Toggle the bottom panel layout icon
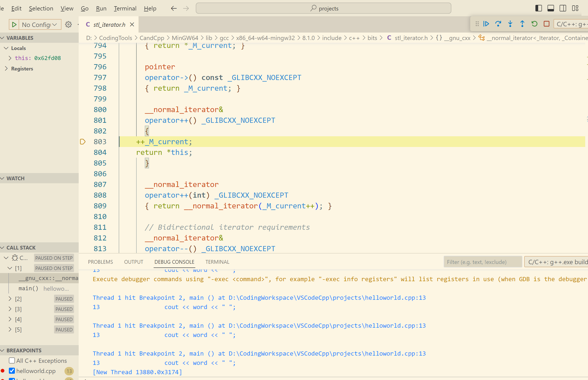This screenshot has width=588, height=380. (x=551, y=8)
